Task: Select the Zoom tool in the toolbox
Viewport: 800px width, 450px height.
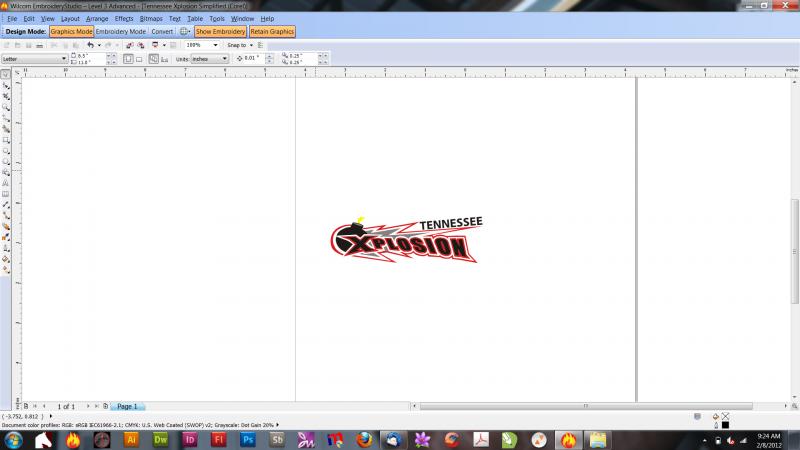Action: (6, 107)
